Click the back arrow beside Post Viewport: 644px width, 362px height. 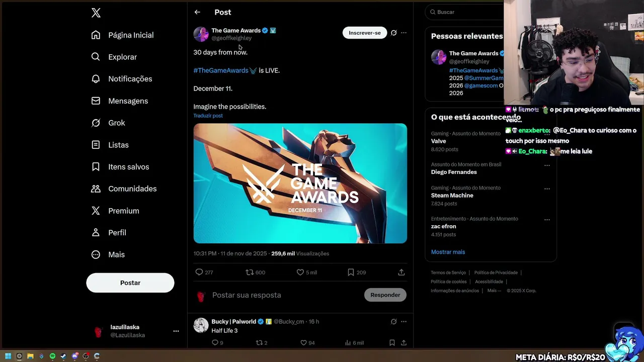[x=197, y=12]
